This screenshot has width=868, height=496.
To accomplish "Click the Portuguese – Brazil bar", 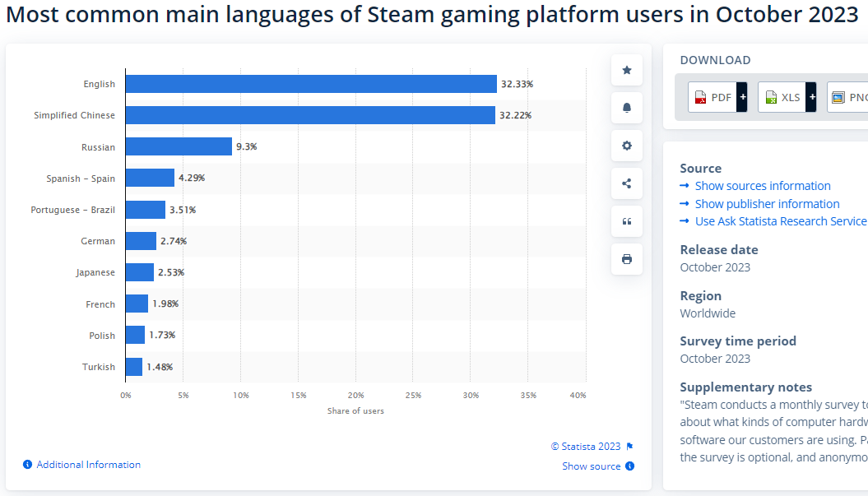I will (146, 210).
